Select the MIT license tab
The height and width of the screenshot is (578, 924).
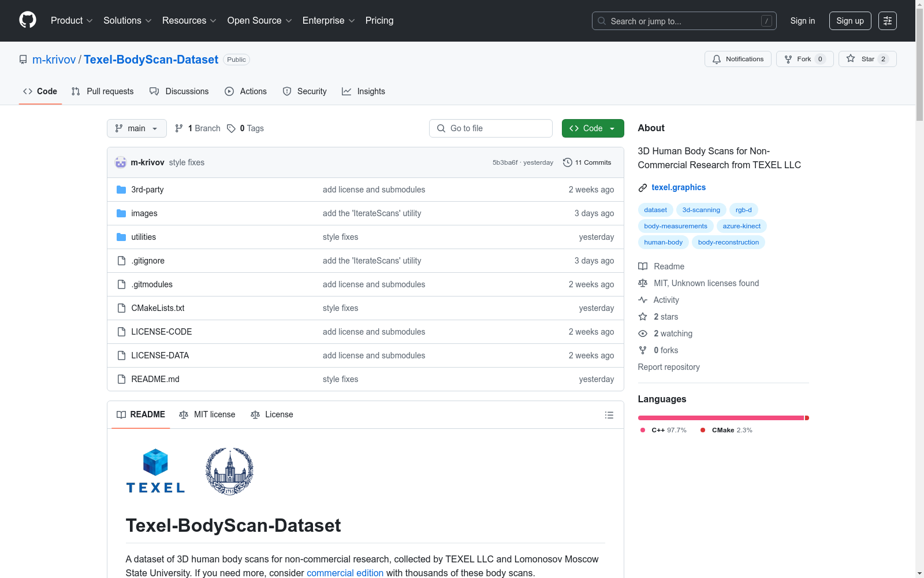[207, 415]
